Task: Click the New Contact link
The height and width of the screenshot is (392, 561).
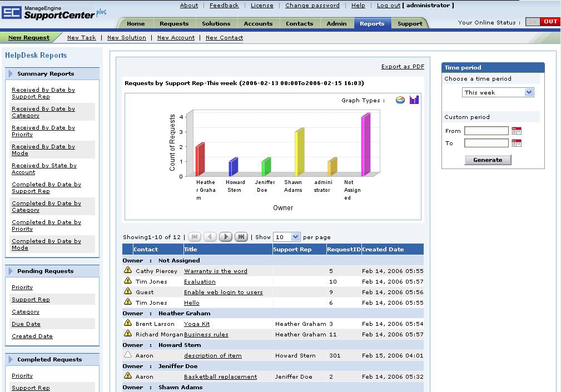Action: pyautogui.click(x=224, y=38)
